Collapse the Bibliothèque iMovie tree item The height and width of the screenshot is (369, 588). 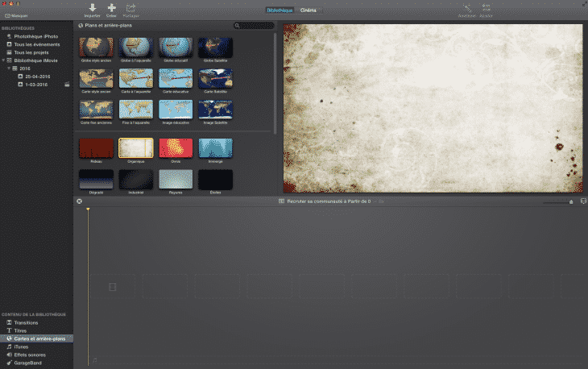click(x=3, y=60)
